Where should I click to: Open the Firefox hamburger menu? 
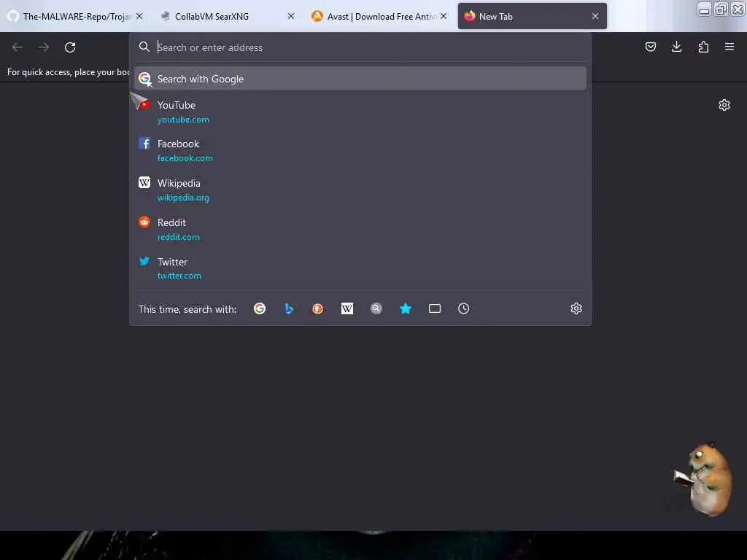(x=729, y=47)
